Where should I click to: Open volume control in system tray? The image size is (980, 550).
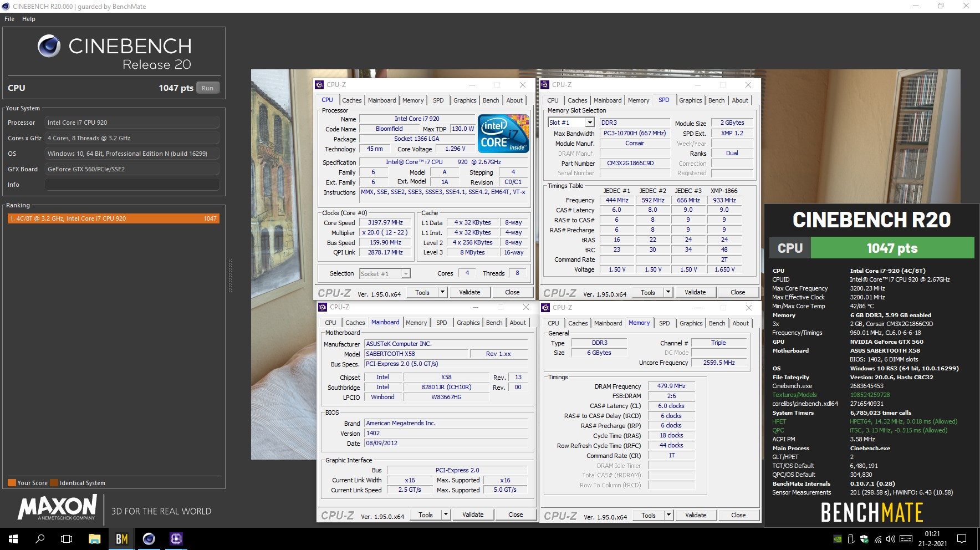891,539
